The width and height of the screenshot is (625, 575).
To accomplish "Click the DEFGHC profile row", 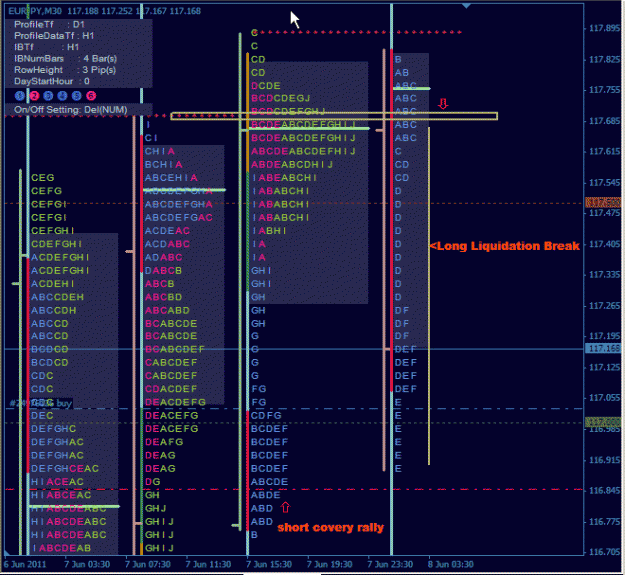I will coord(54,429).
